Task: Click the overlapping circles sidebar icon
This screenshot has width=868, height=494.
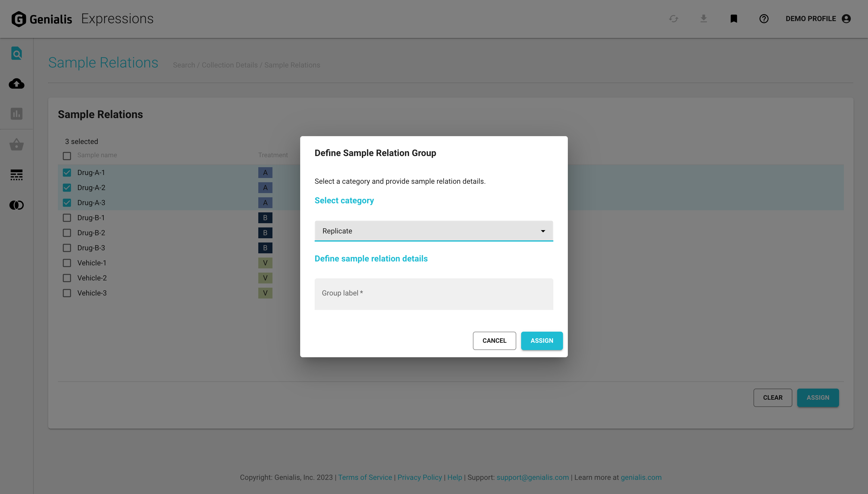Action: 16,205
